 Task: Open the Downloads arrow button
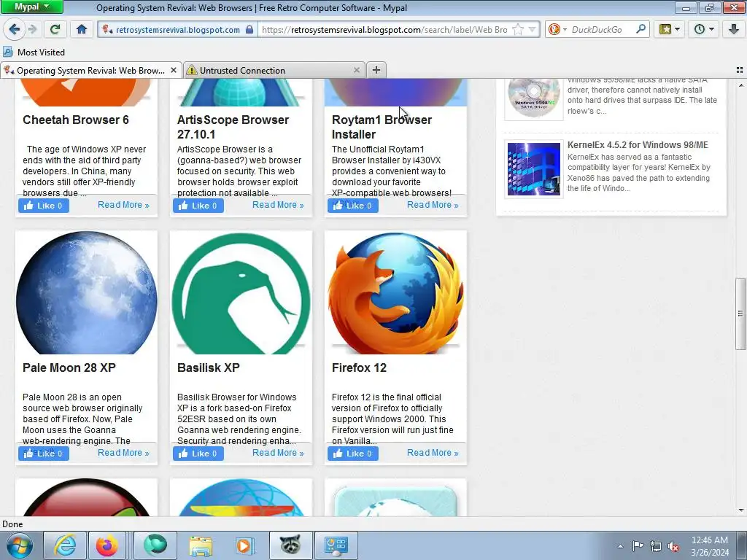pyautogui.click(x=734, y=29)
